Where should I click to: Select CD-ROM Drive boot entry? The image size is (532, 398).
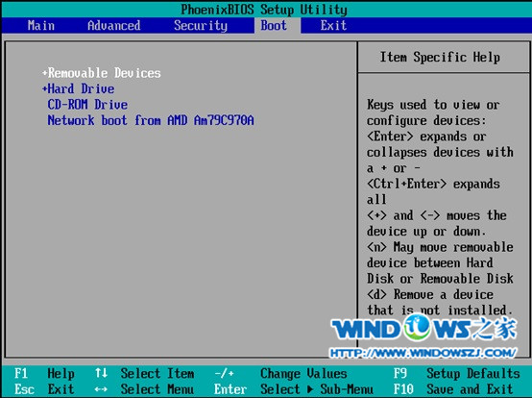pos(87,104)
